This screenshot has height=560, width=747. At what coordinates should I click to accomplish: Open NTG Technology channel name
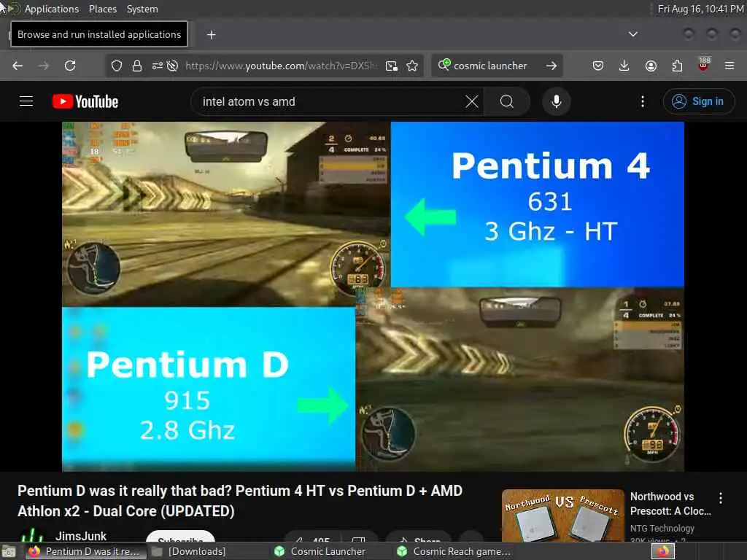pyautogui.click(x=662, y=528)
